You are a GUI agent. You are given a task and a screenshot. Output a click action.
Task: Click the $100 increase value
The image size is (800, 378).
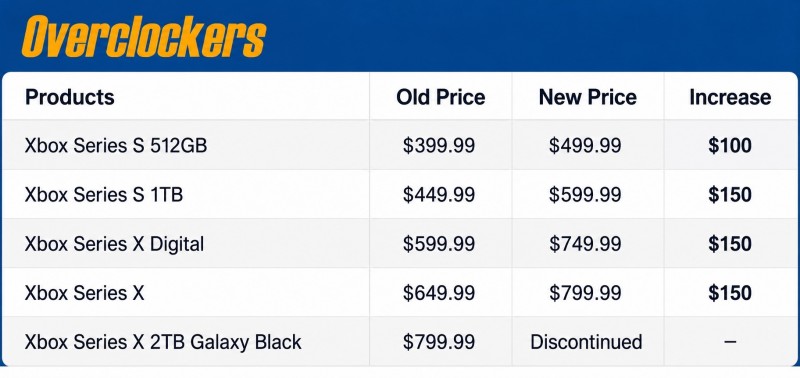point(730,145)
